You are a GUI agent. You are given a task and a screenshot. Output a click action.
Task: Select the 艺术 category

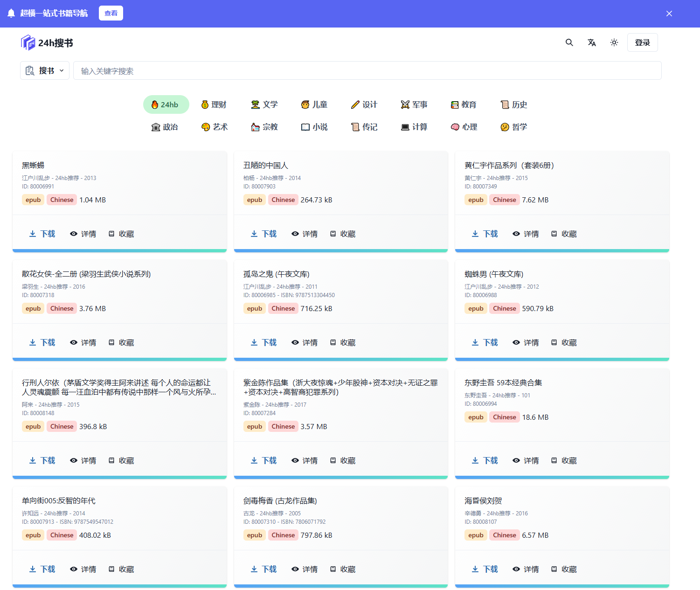click(x=215, y=127)
